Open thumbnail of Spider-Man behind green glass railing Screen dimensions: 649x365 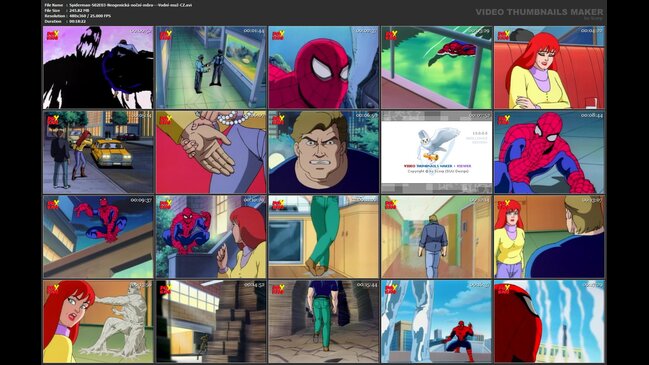(x=437, y=67)
